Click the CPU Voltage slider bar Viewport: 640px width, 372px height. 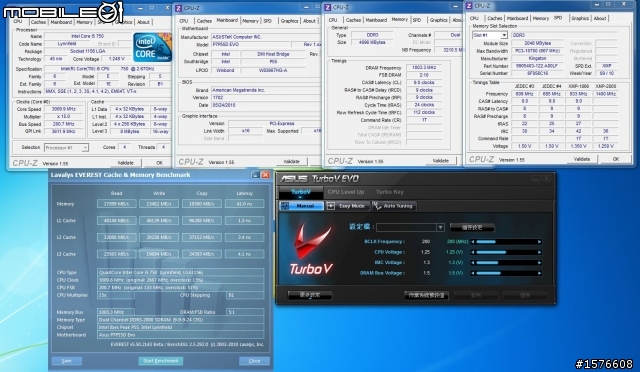[506, 252]
